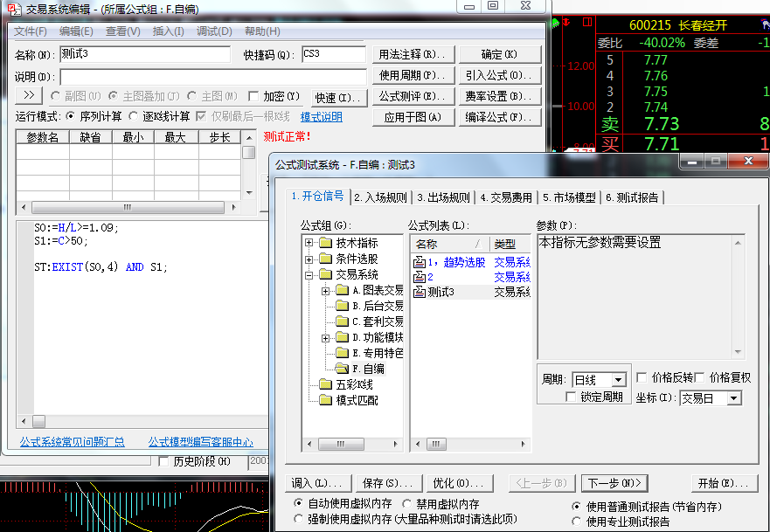Choose 使用专业测试报告 option
The image size is (770, 532).
pyautogui.click(x=577, y=522)
